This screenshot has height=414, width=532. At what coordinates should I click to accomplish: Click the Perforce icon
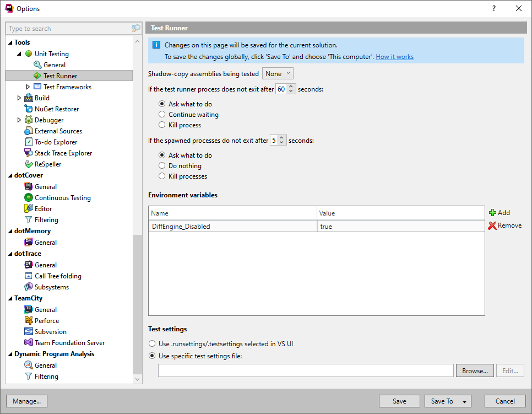[x=29, y=320]
